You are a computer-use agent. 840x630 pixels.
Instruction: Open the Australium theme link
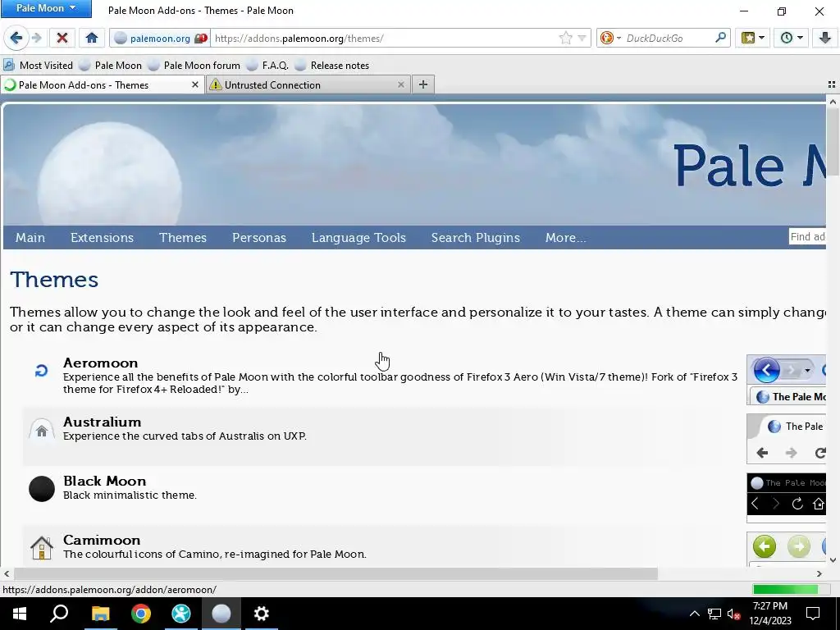102,422
